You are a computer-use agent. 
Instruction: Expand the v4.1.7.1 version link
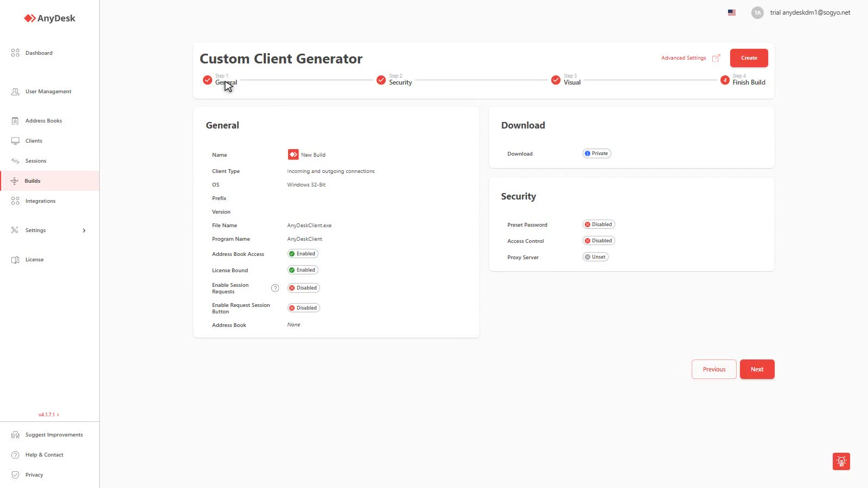click(49, 415)
